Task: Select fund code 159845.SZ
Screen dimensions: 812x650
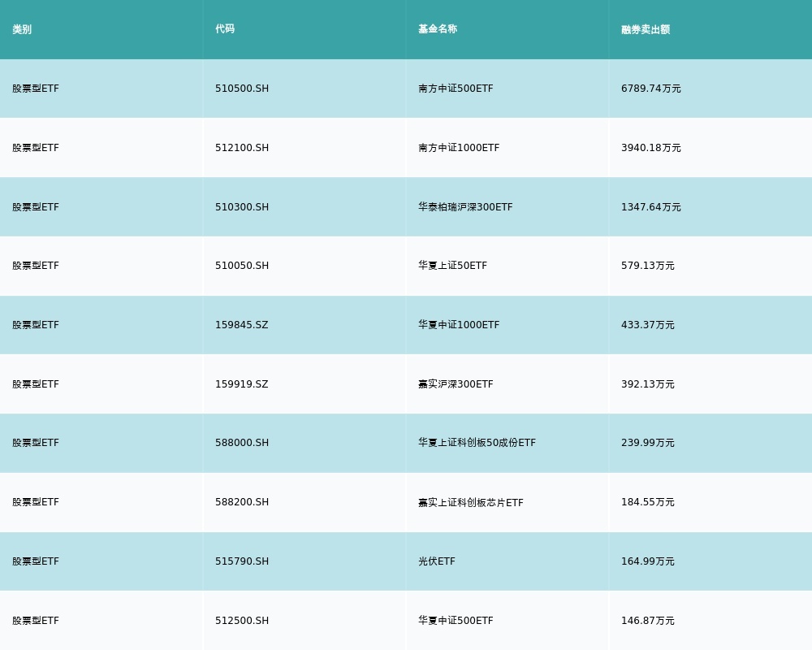Action: click(241, 325)
